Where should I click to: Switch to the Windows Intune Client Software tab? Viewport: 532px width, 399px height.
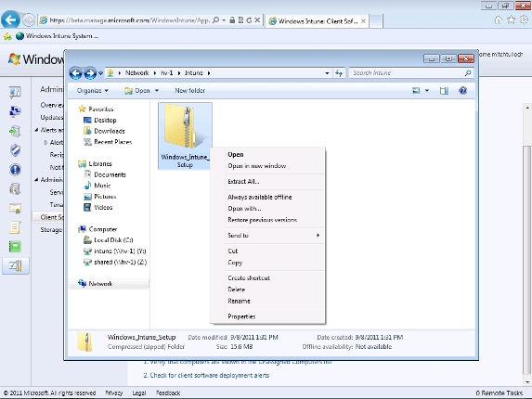click(317, 21)
